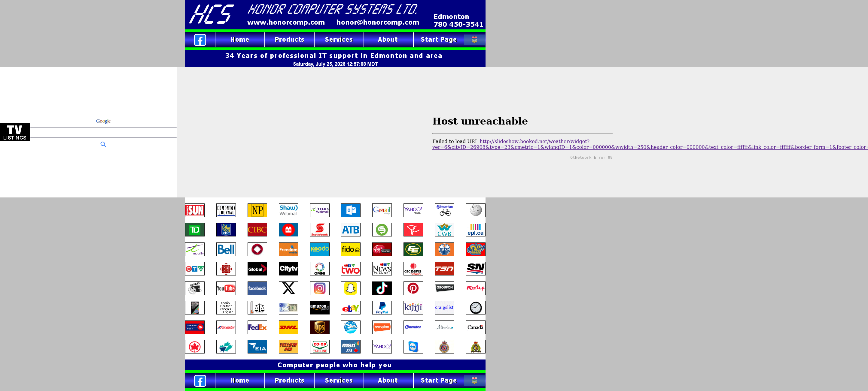
Task: Follow the www.honorcomp.com header link
Action: 286,22
